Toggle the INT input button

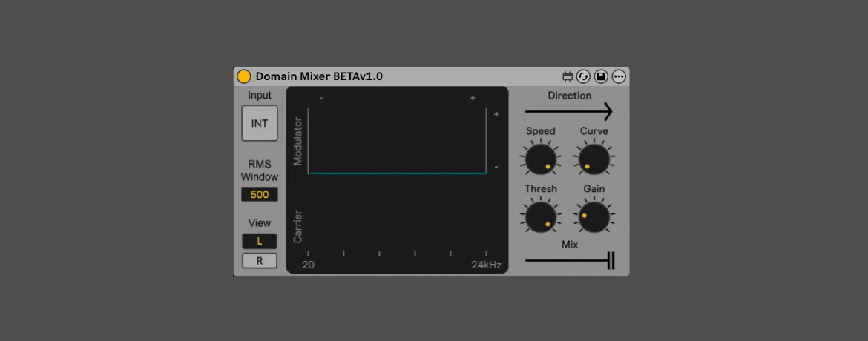click(259, 123)
